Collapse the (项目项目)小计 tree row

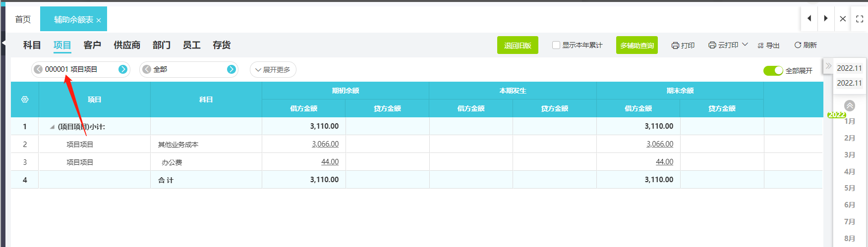tap(52, 127)
